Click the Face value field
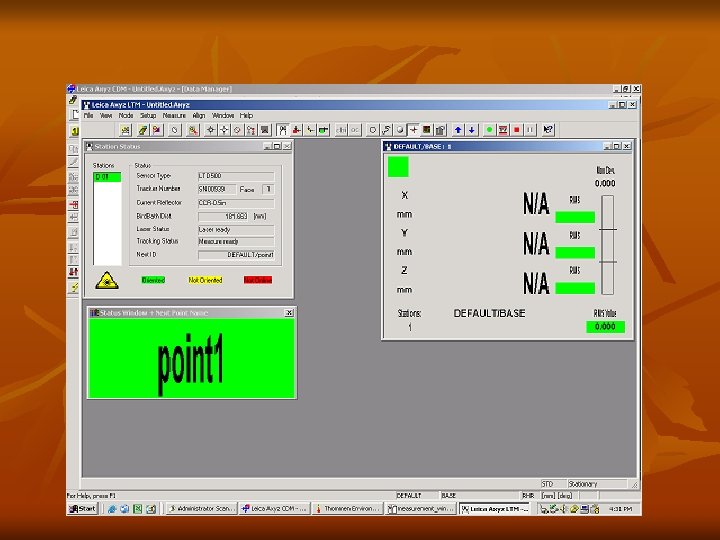 [268, 189]
